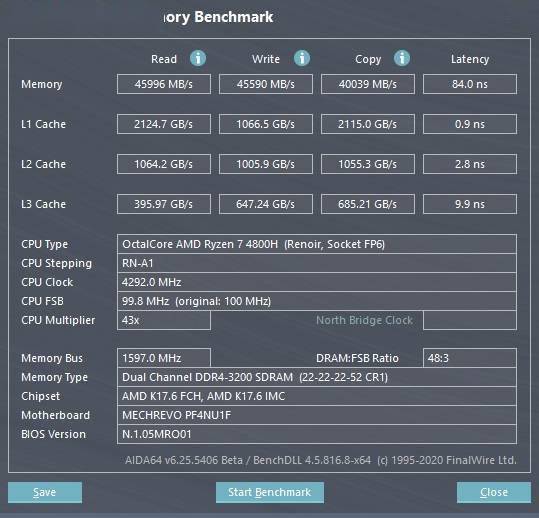Click L3 Cache Write value 647.24 GB/s
Image resolution: width=539 pixels, height=518 pixels.
tap(266, 204)
